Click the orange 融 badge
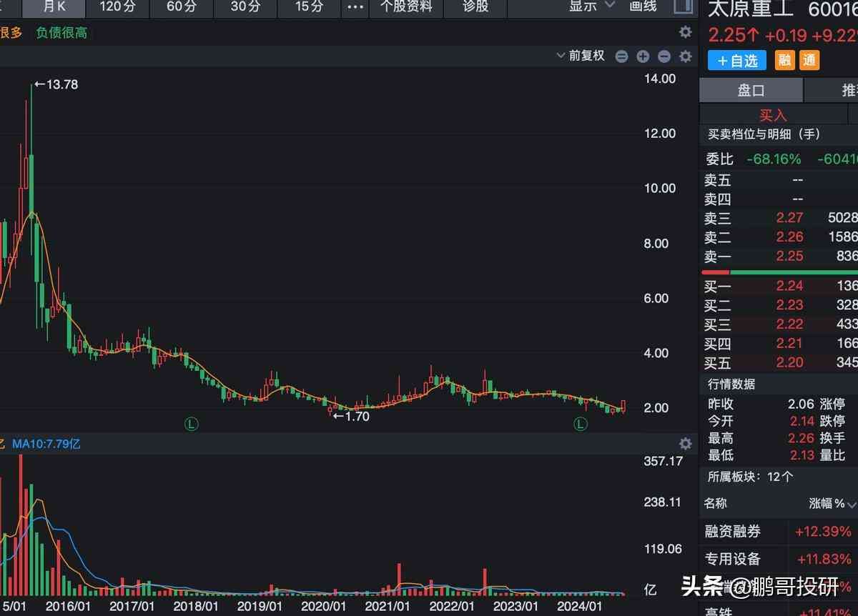 point(785,61)
